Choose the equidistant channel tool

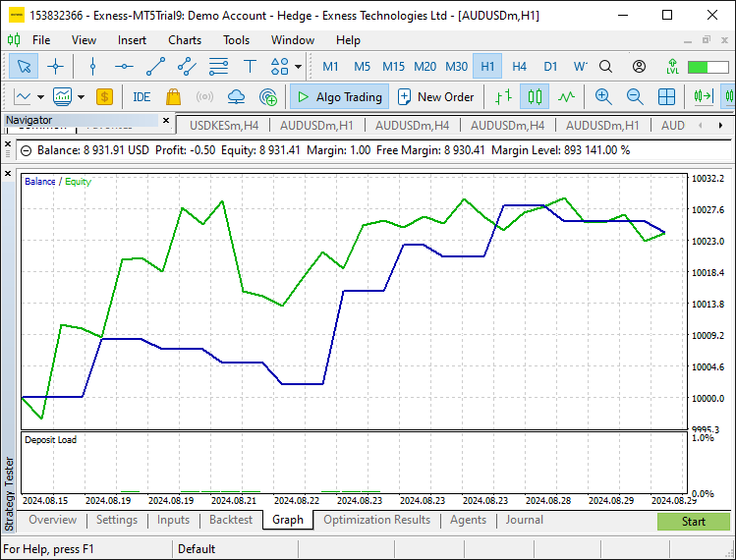(187, 66)
